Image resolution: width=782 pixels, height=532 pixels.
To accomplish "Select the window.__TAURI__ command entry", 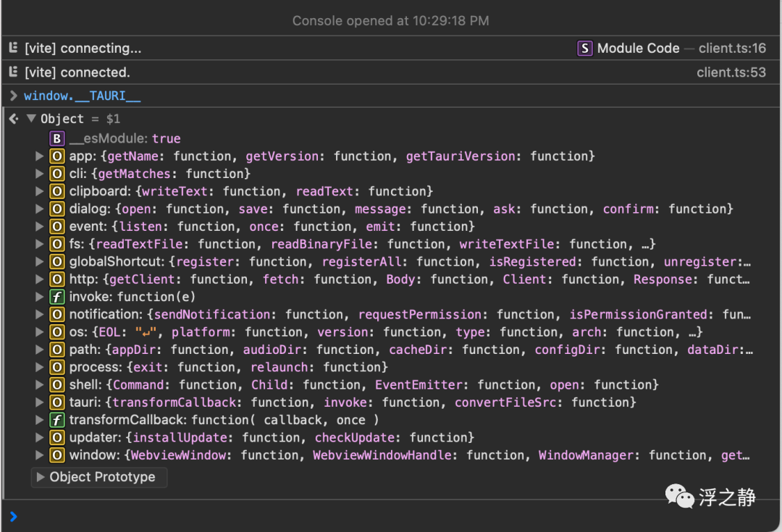I will [x=83, y=96].
